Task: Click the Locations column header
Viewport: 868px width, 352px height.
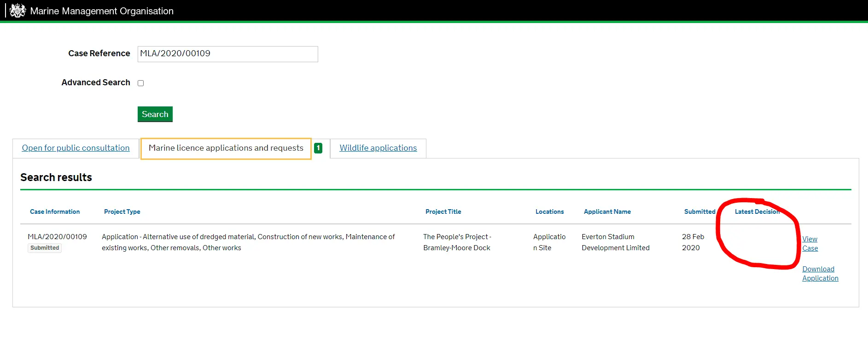Action: [x=549, y=212]
